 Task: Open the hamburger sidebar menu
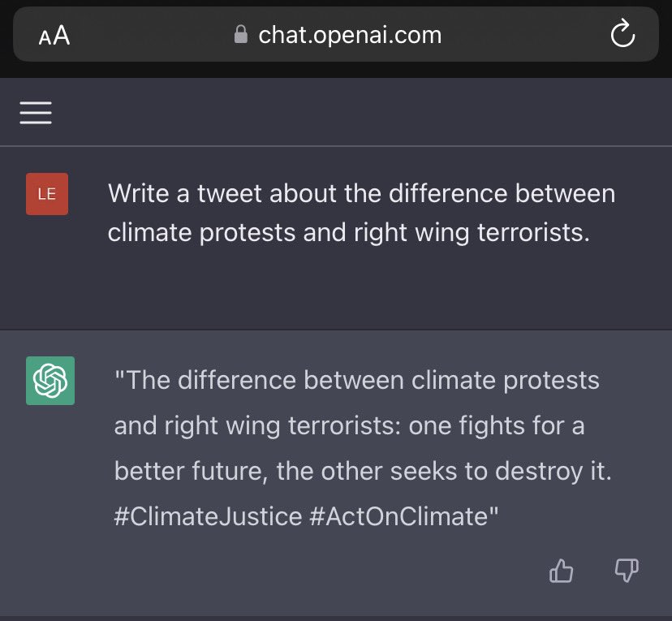click(x=36, y=113)
